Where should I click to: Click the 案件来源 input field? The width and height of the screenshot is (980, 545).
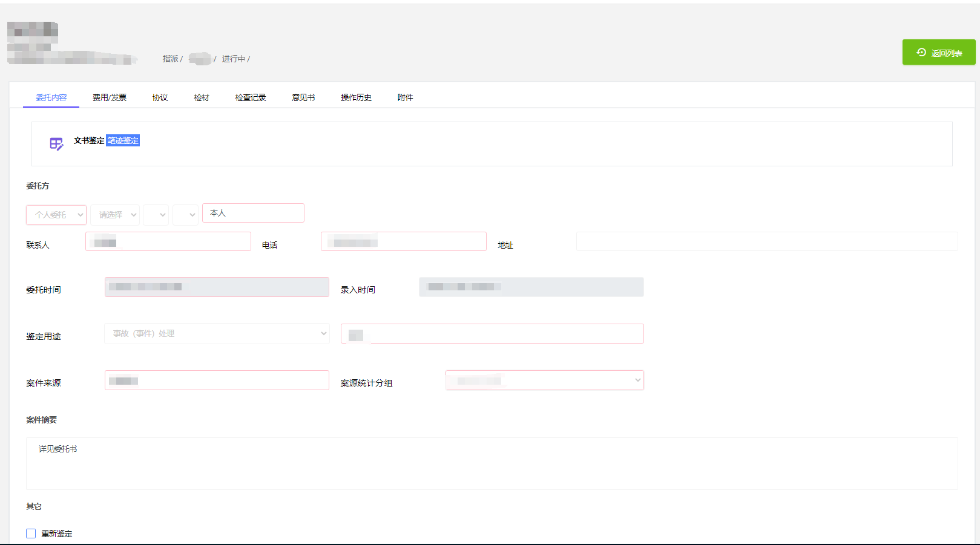pos(217,380)
